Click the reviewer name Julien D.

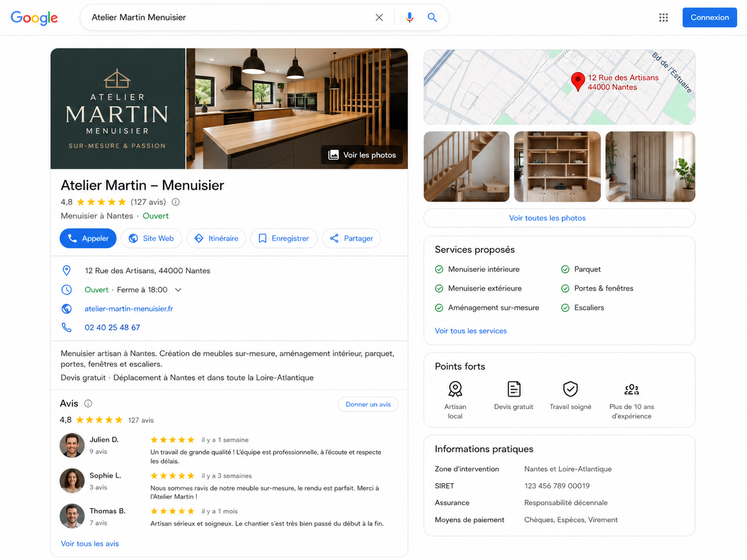click(104, 440)
